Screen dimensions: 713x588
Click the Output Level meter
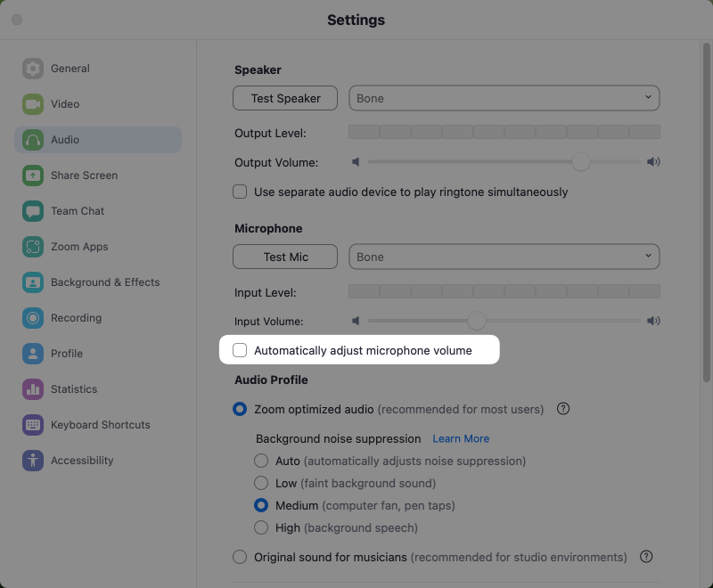(504, 132)
